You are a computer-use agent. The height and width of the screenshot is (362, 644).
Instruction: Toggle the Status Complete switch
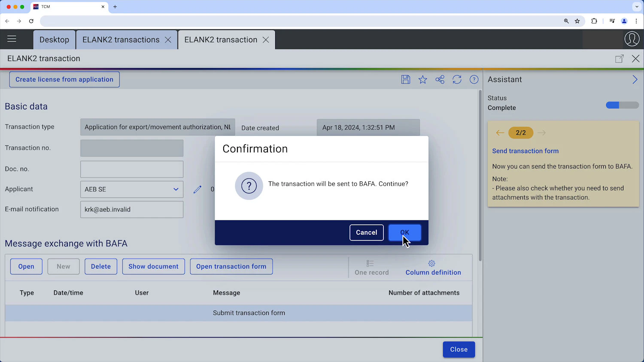pos(622,105)
